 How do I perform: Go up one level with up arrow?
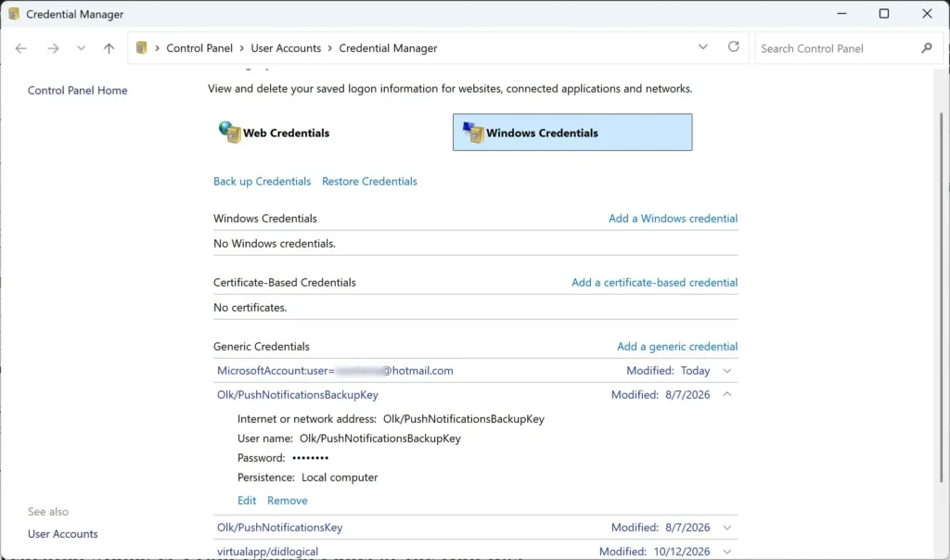(109, 48)
